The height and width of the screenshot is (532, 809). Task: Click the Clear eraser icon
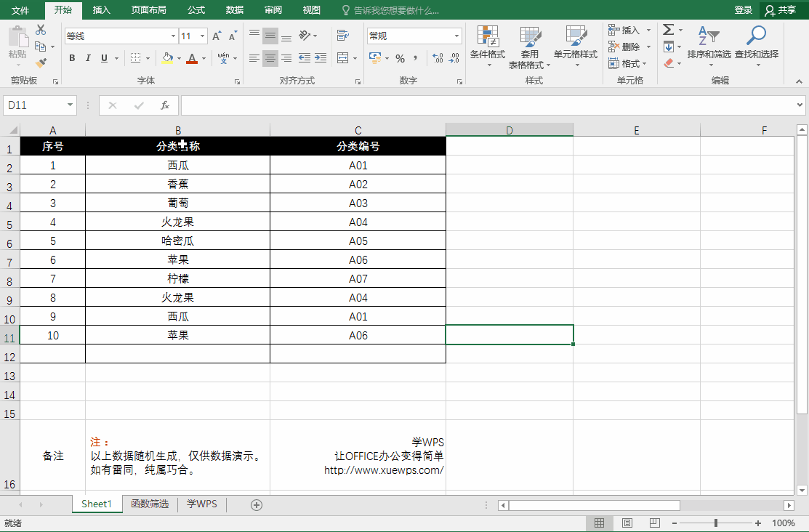669,63
